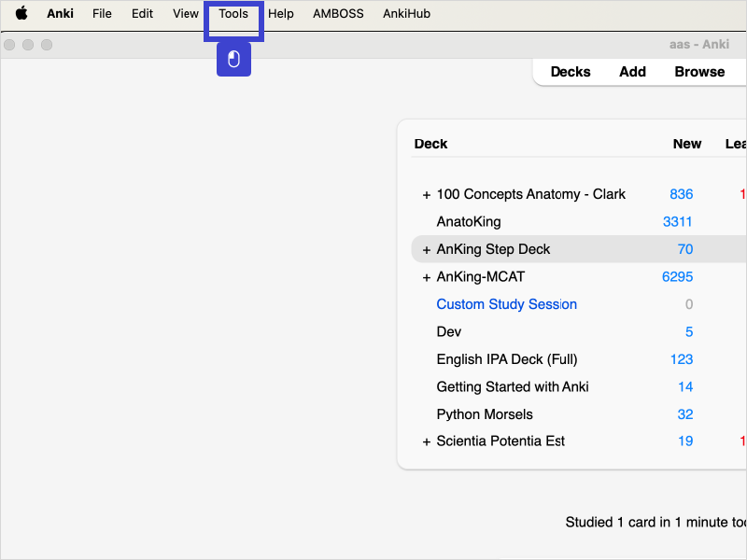The height and width of the screenshot is (560, 747).
Task: Open the AnkiHub menu
Action: click(406, 14)
